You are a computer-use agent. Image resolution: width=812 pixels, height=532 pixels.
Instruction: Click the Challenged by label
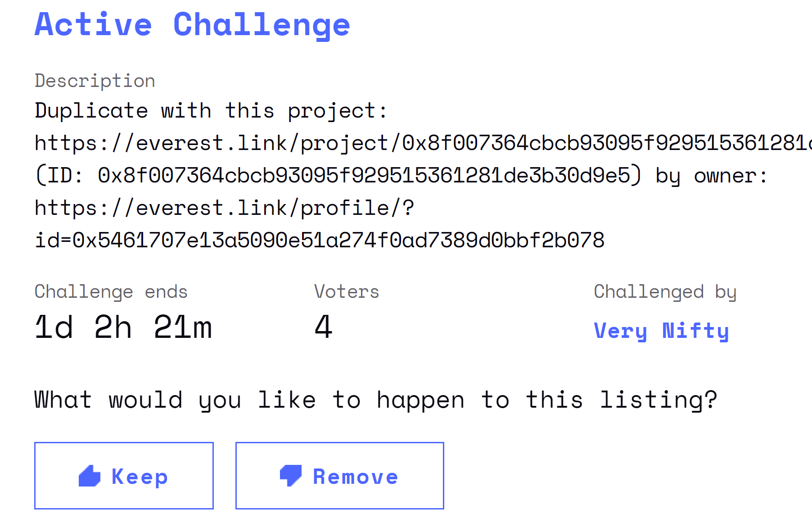[665, 291]
